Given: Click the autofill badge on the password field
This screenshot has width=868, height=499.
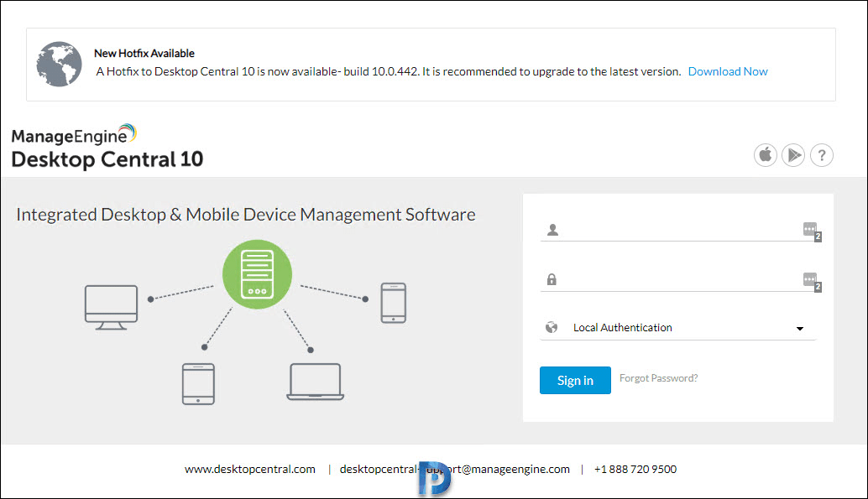Looking at the screenshot, I should 811,280.
